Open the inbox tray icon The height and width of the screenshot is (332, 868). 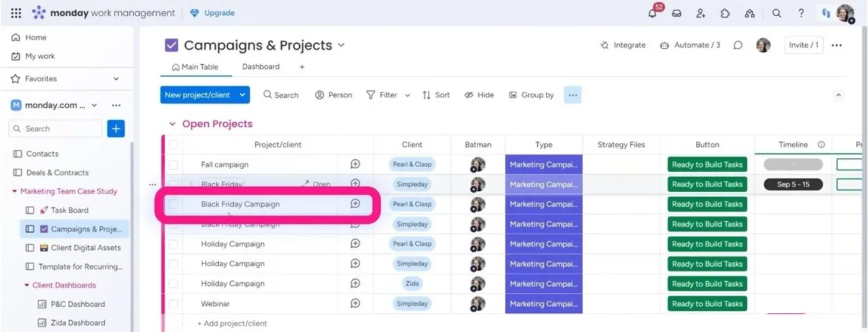(x=677, y=13)
